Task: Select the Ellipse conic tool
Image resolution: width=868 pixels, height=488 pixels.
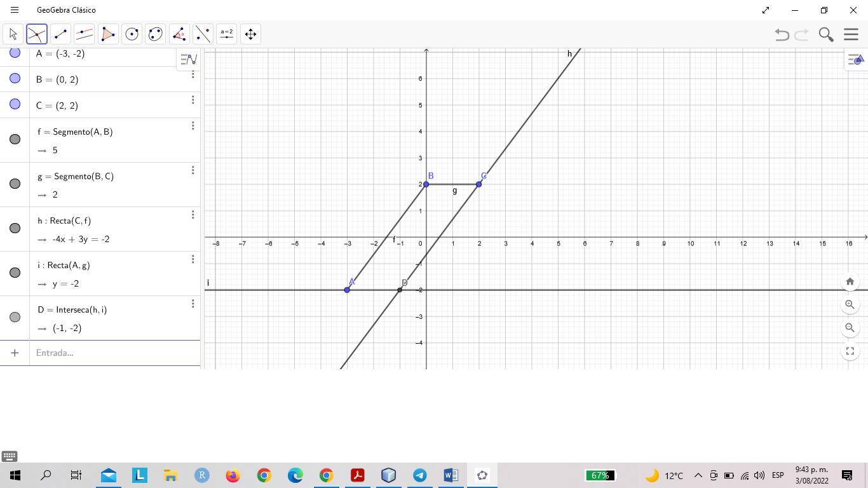Action: (x=156, y=34)
